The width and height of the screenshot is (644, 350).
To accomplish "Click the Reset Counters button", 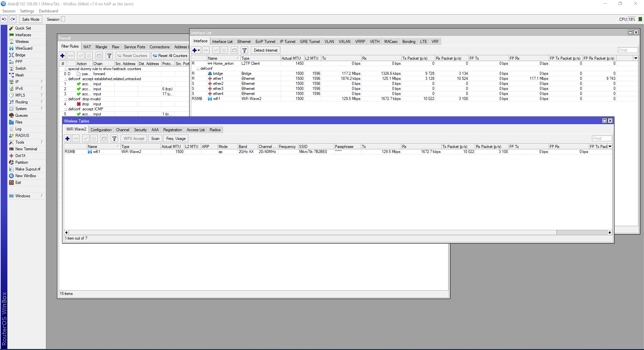I will click(x=132, y=56).
